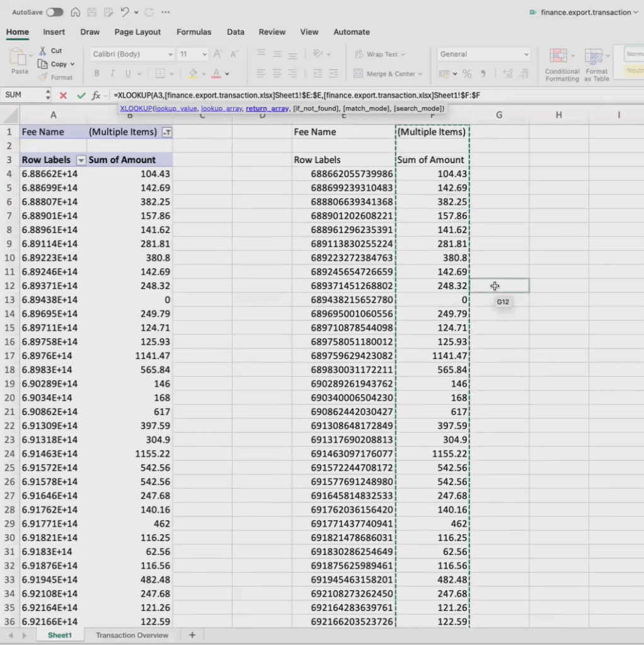This screenshot has height=645, width=644.
Task: Cancel the formula with red X
Action: click(63, 95)
